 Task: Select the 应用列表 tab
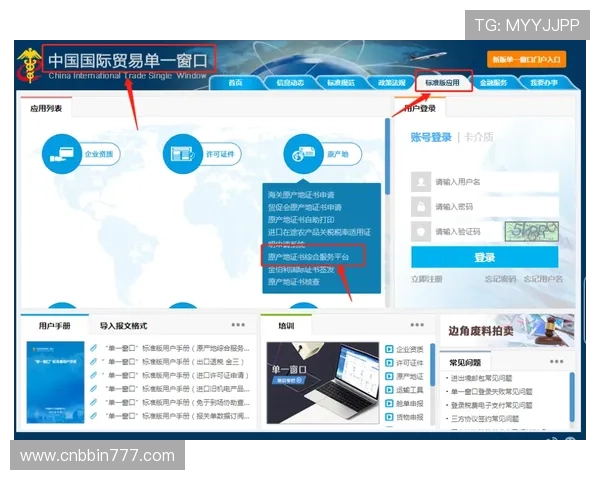point(46,108)
